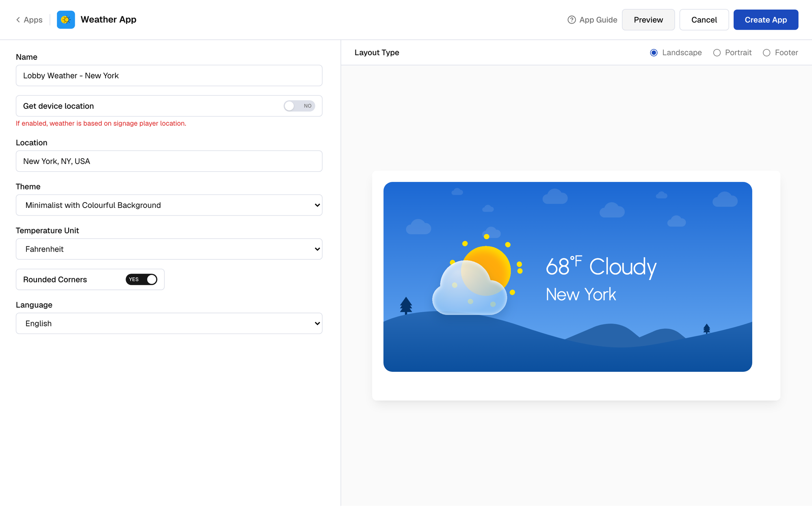Select the Footer layout radio button
812x507 pixels.
767,53
